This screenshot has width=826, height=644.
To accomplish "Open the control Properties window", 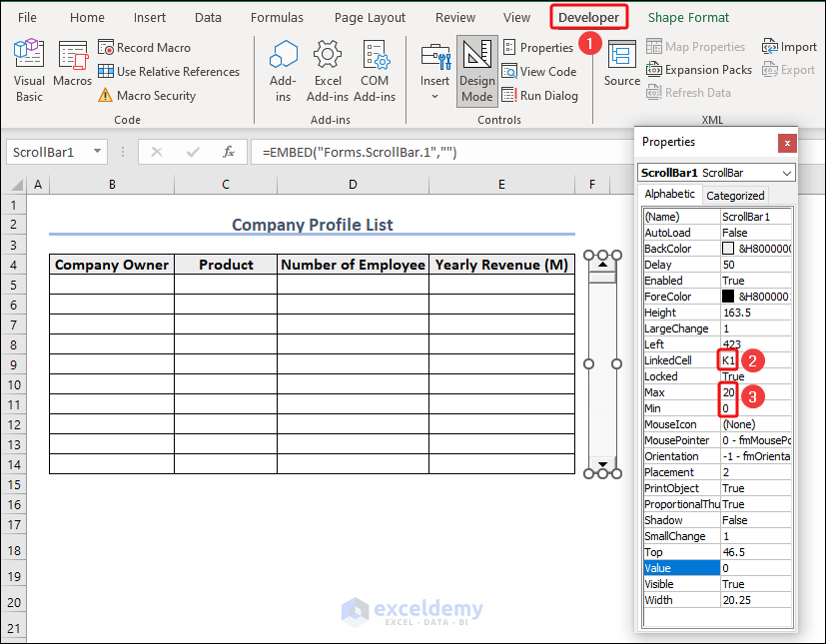I will tap(539, 47).
